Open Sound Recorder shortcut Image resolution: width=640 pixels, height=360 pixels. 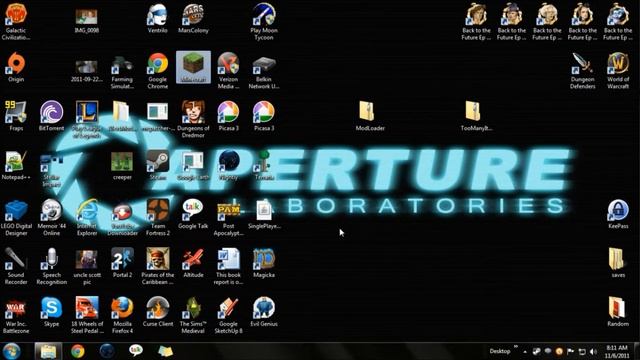click(16, 267)
